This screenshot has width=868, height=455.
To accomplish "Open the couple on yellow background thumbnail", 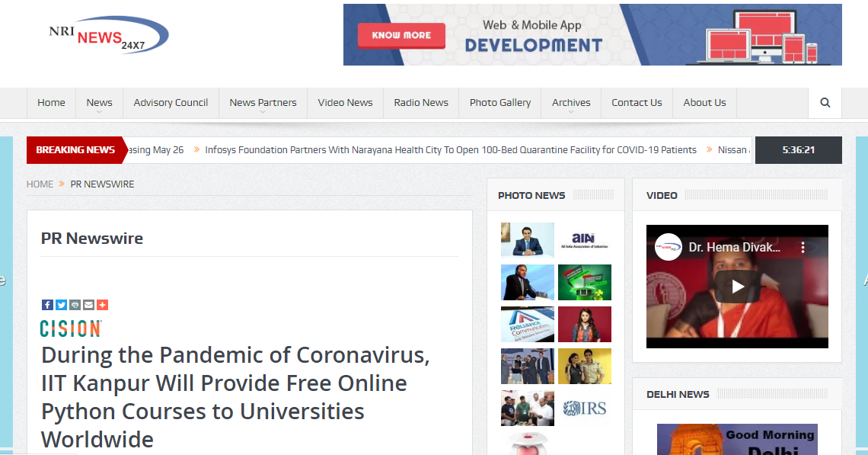I will pyautogui.click(x=585, y=367).
